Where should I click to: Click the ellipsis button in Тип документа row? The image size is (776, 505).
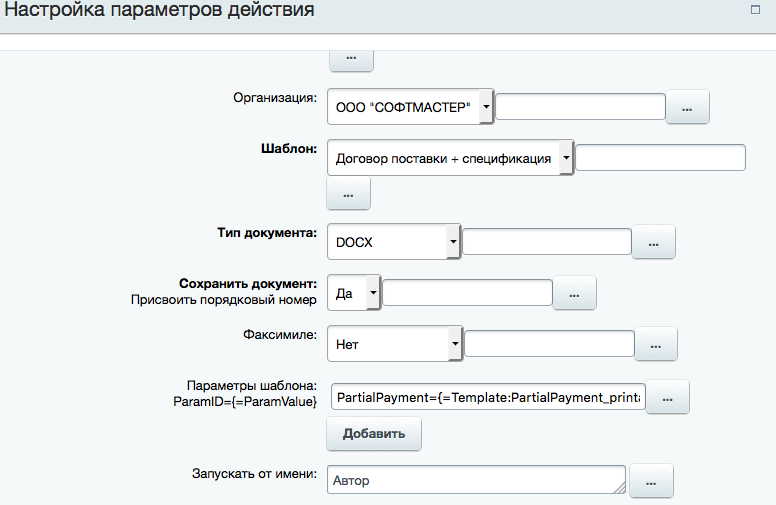(654, 242)
